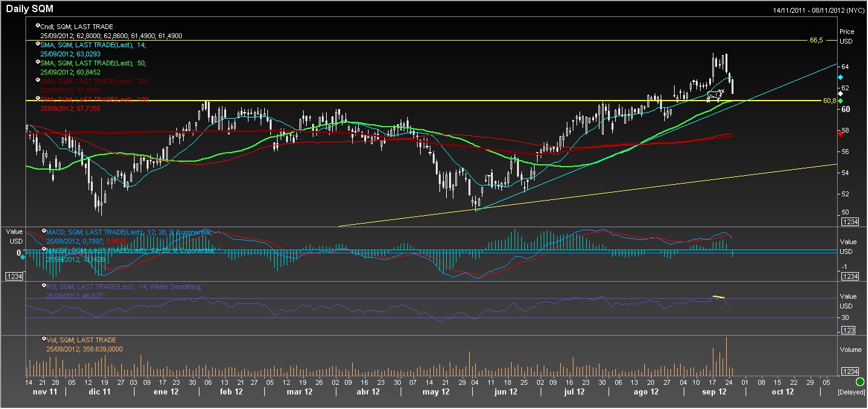Select the RSI Wilder Smoothing legend label
The width and height of the screenshot is (868, 409).
pyautogui.click(x=124, y=287)
